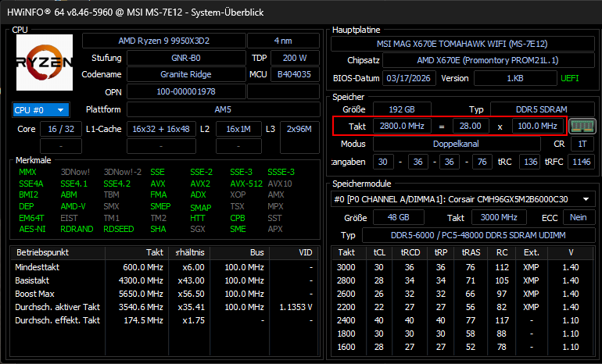Image resolution: width=602 pixels, height=364 pixels.
Task: Click the RDSEED feature label
Action: coord(119,229)
